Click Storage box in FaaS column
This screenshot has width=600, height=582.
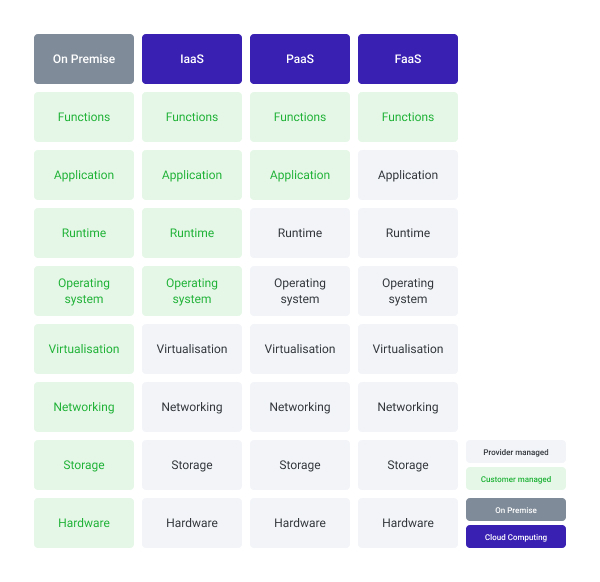(x=408, y=465)
